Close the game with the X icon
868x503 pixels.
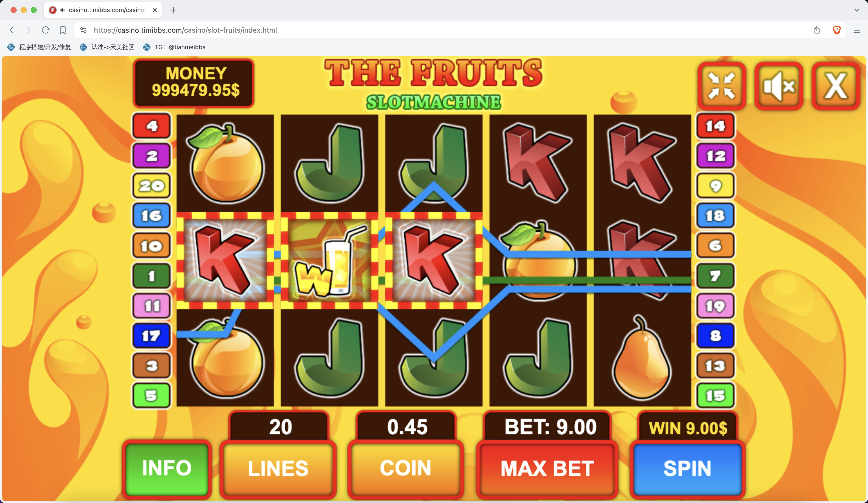836,86
